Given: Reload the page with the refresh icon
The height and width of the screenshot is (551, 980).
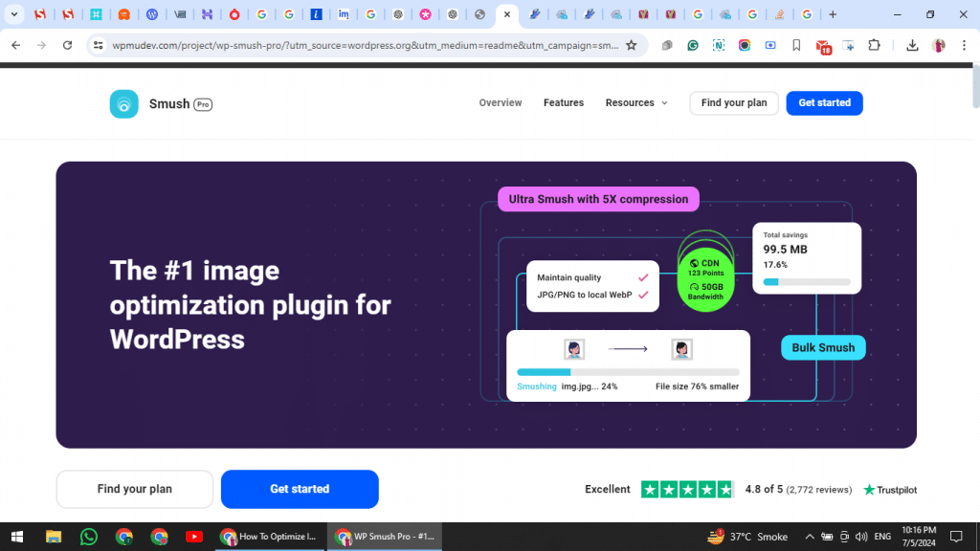Looking at the screenshot, I should click(67, 45).
